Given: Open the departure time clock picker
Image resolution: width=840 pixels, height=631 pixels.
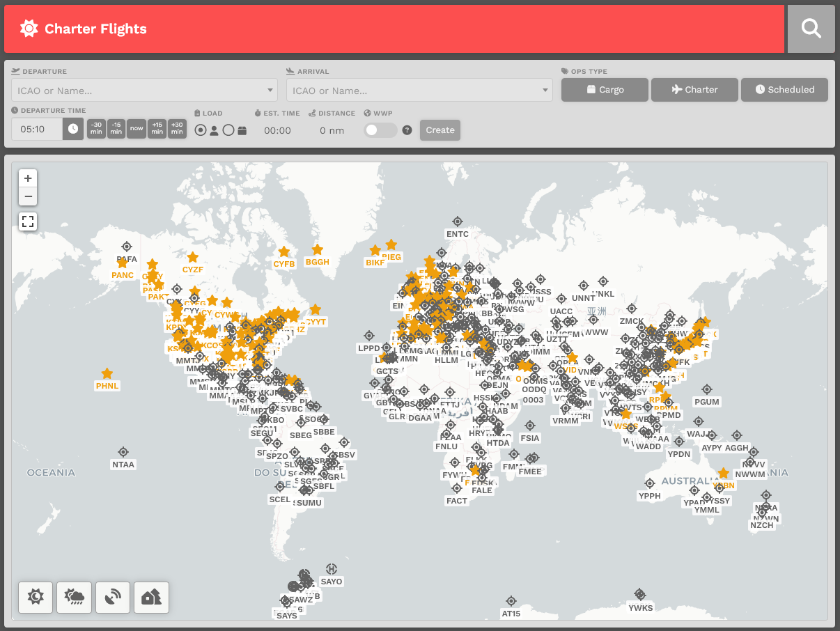Looking at the screenshot, I should (73, 129).
